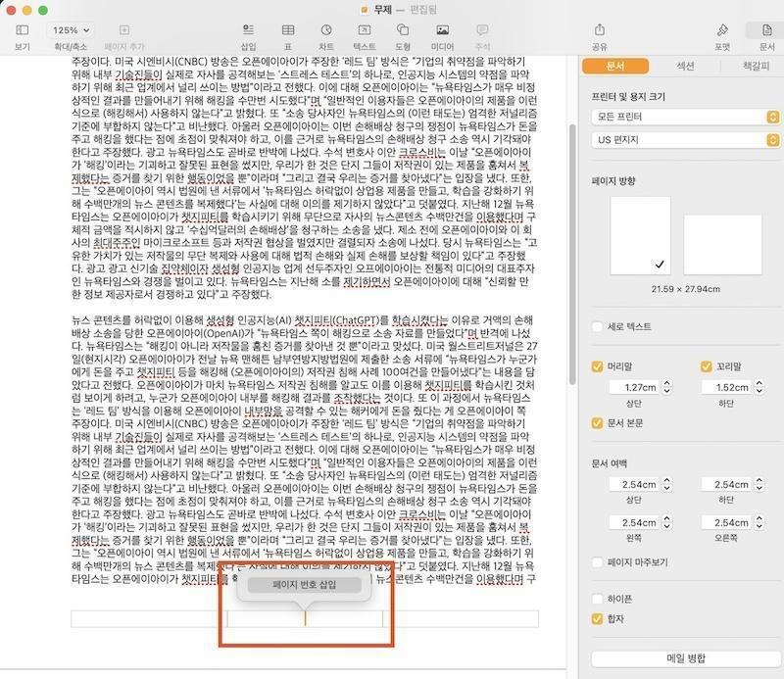Viewport: 784px width, 679px height.
Task: Open the 125% zoom dropdown
Action: 71,30
